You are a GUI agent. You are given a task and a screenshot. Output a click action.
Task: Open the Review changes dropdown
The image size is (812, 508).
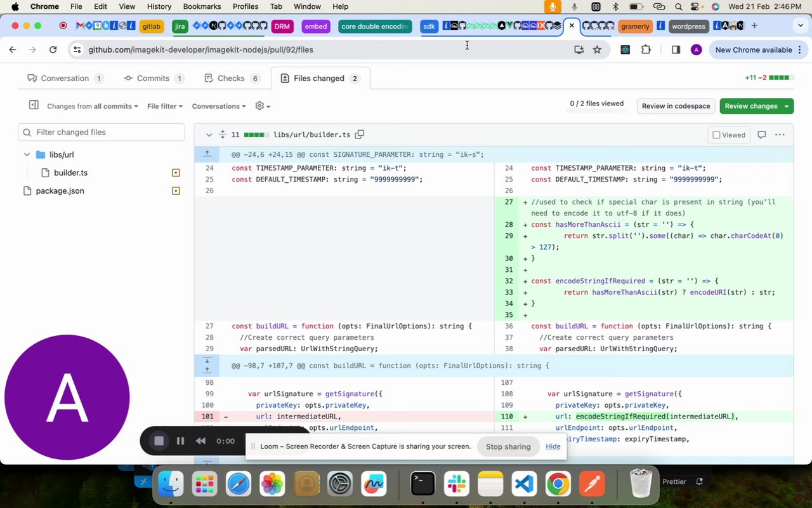(756, 106)
